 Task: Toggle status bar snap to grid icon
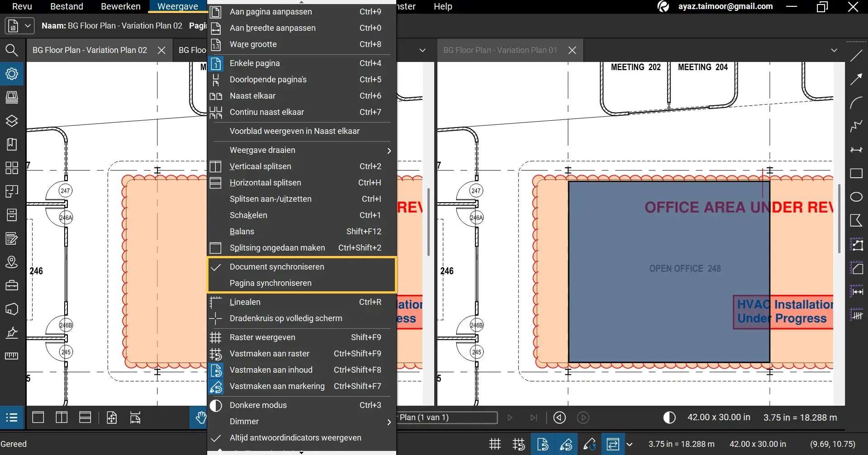pos(519,444)
